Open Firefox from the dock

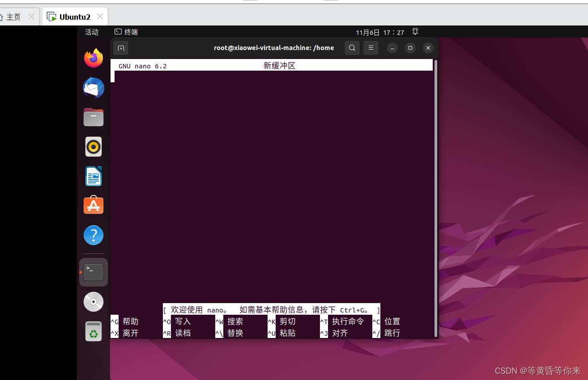click(93, 58)
